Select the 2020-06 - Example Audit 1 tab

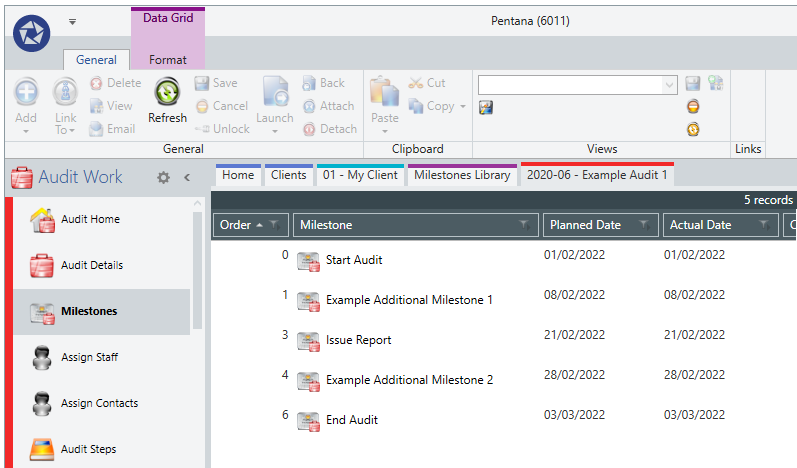[597, 175]
